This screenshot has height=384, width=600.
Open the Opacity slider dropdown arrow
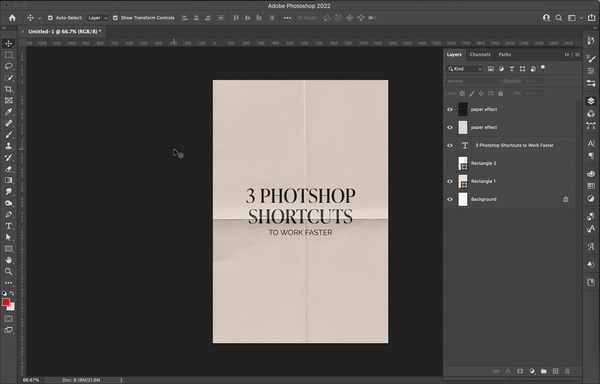(541, 81)
